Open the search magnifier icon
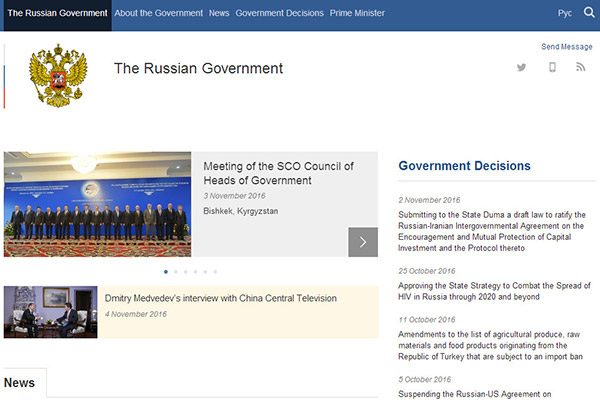The height and width of the screenshot is (400, 600). click(x=589, y=13)
